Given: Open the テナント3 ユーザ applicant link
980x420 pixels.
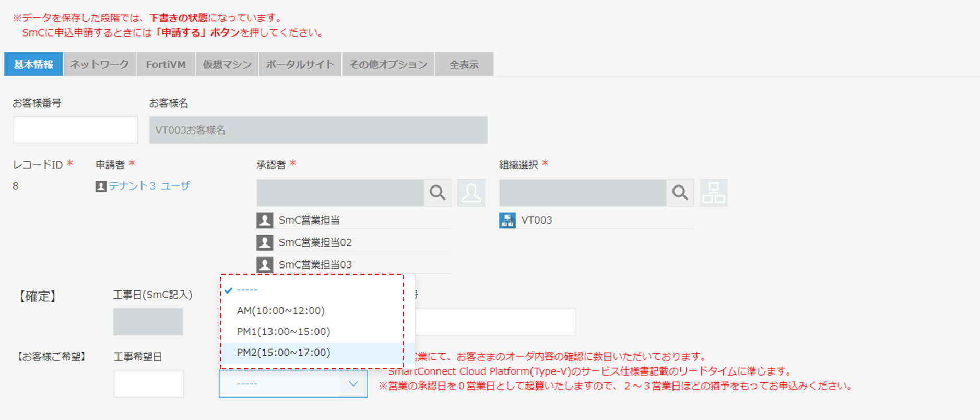Looking at the screenshot, I should (x=149, y=186).
